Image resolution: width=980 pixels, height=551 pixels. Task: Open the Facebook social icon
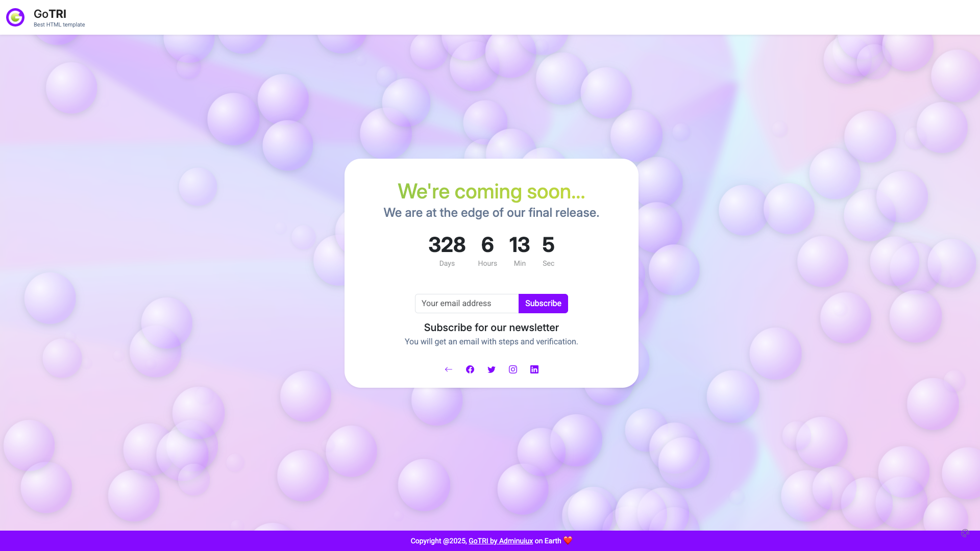(x=470, y=369)
